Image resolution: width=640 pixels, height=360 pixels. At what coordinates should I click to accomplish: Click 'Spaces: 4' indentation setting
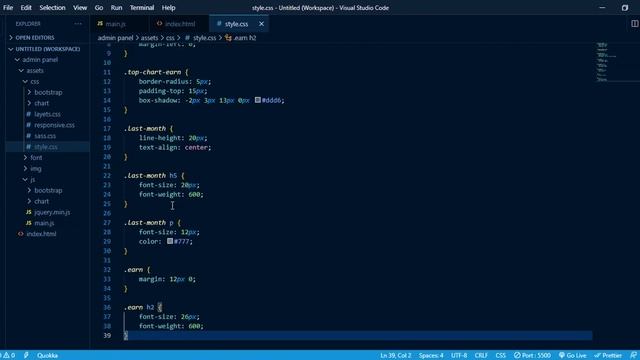431,355
